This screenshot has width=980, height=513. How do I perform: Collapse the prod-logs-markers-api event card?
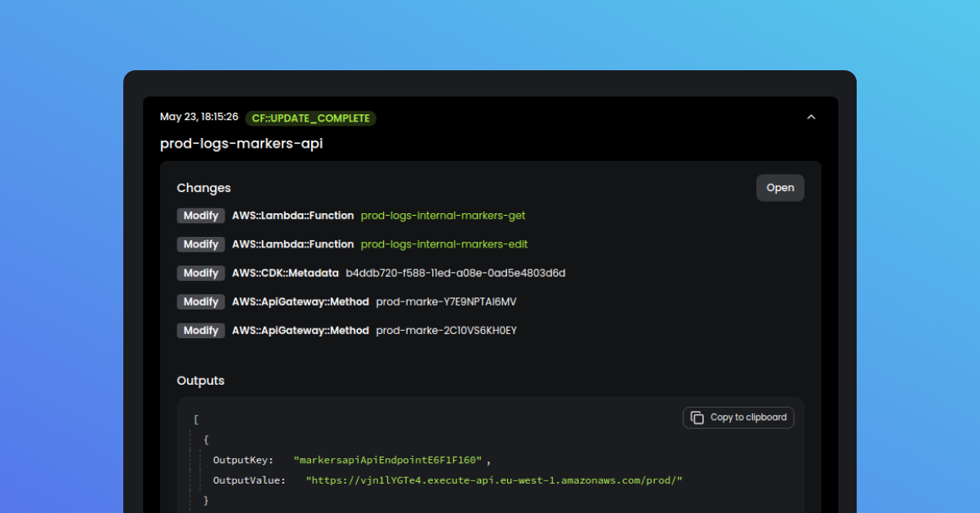(x=811, y=118)
